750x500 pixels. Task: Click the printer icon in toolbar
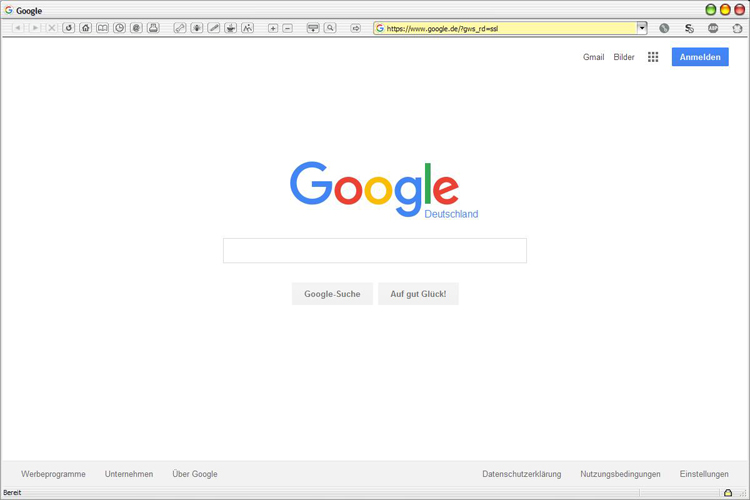coord(153,28)
